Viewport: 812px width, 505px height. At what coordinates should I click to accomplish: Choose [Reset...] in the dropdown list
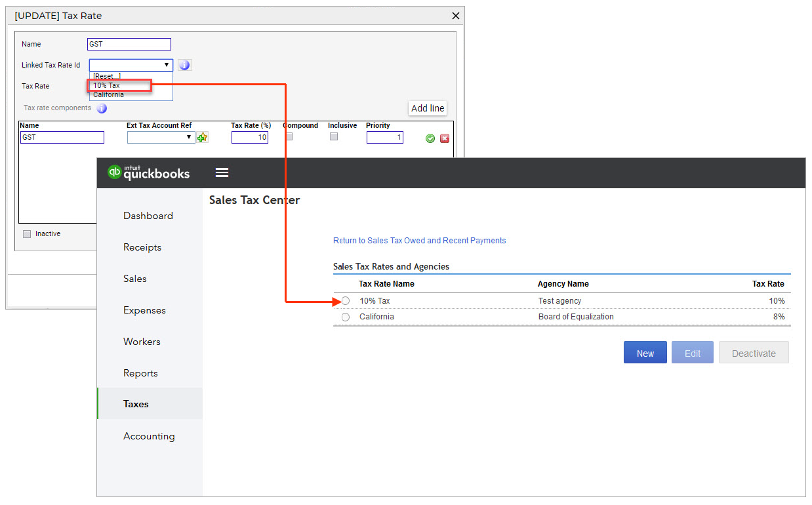pos(131,76)
